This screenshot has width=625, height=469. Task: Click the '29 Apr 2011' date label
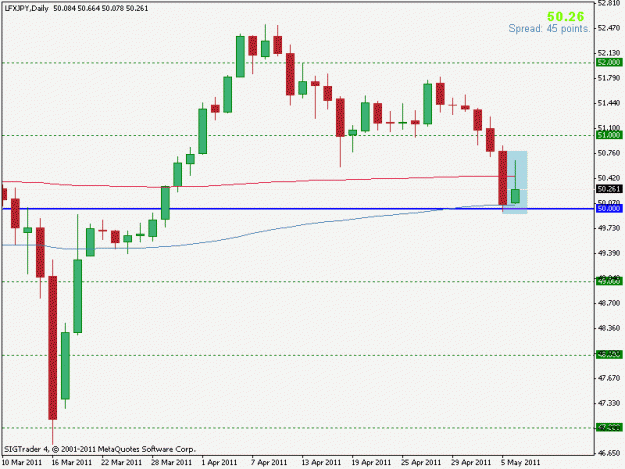coord(471,462)
